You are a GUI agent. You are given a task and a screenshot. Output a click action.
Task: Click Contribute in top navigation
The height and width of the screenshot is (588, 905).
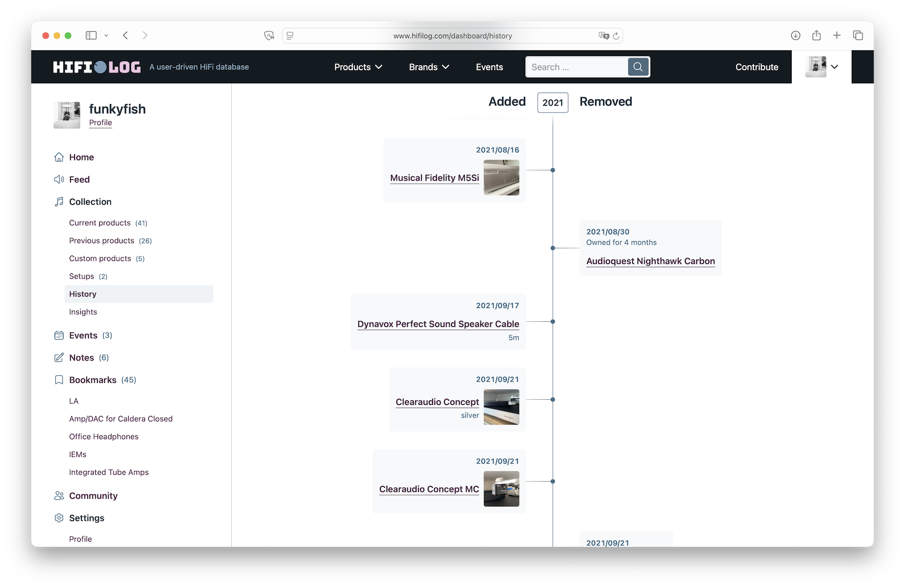coord(757,67)
